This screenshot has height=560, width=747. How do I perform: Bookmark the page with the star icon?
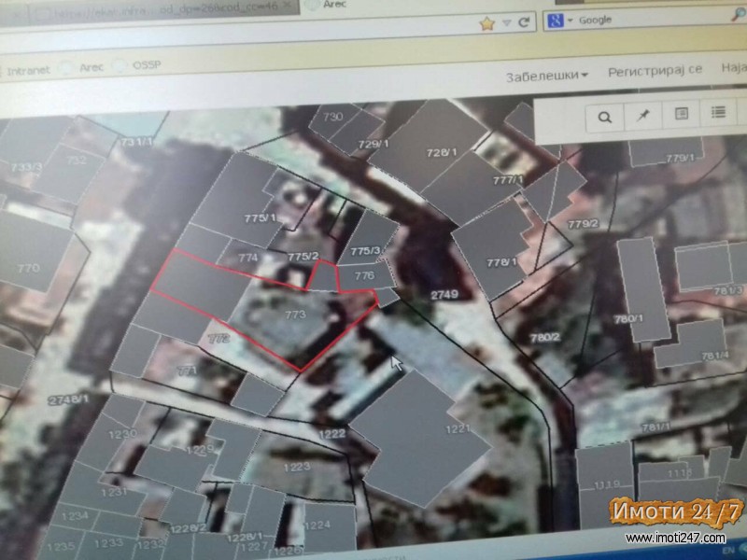[x=486, y=23]
